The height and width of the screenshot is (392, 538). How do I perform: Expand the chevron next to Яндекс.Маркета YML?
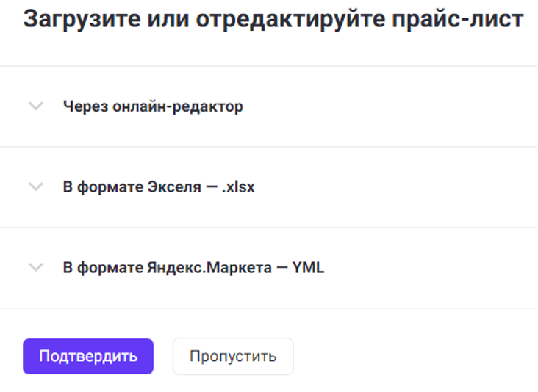click(35, 268)
